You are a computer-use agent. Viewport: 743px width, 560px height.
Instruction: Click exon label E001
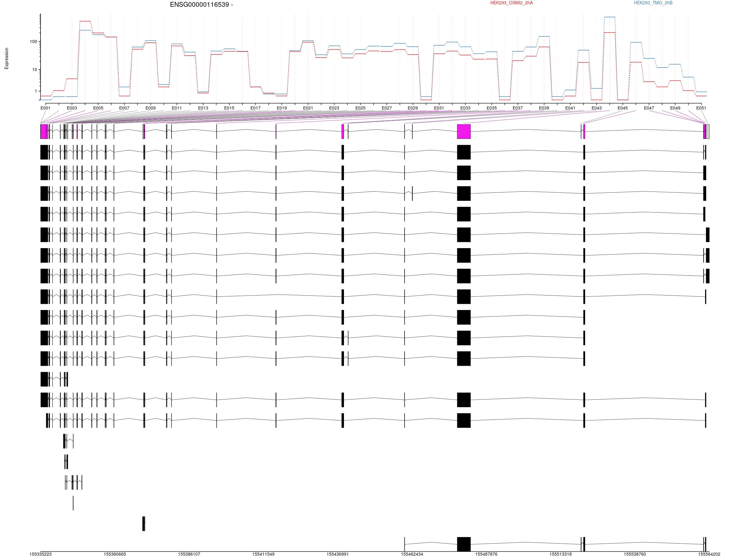click(45, 108)
